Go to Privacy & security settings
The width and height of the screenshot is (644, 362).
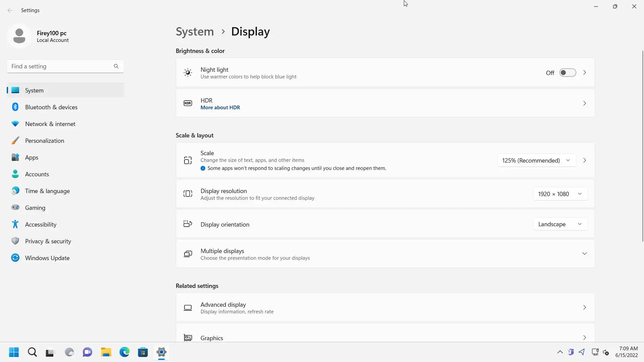tap(48, 241)
